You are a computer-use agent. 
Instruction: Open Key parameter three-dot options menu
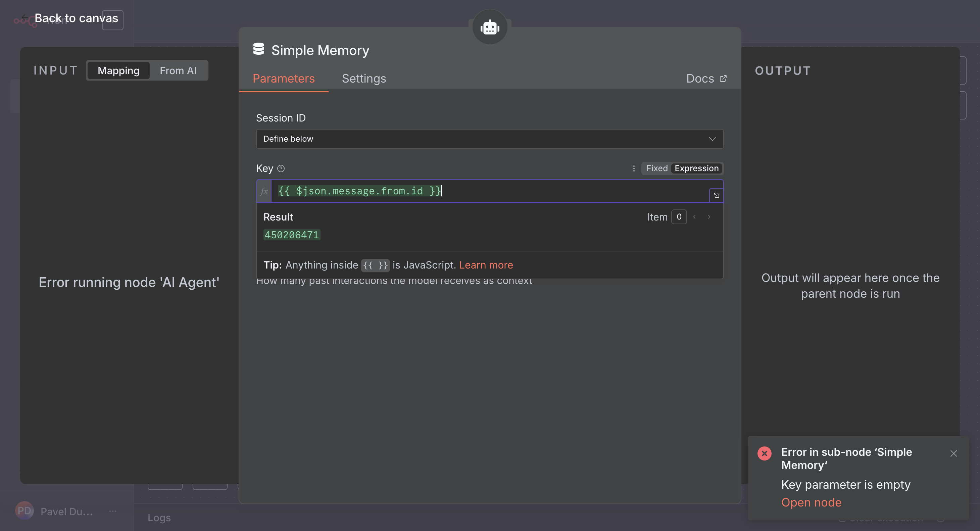634,168
